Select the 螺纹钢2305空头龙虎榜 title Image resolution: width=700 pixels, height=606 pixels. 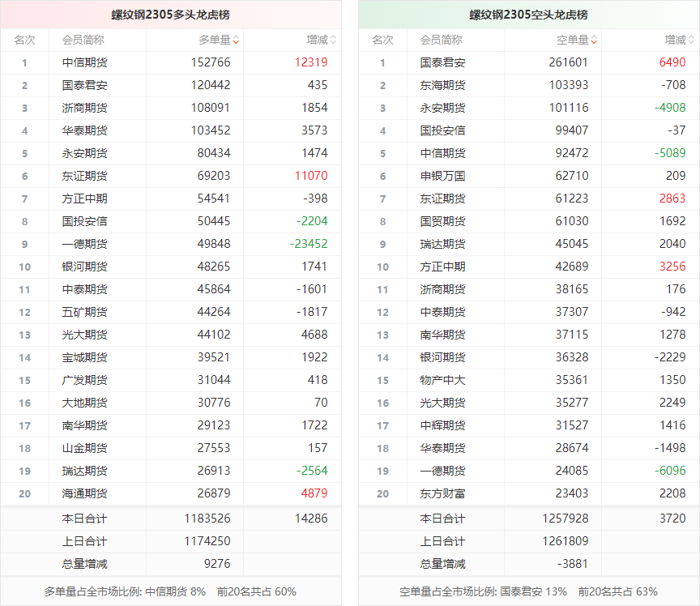pos(528,15)
